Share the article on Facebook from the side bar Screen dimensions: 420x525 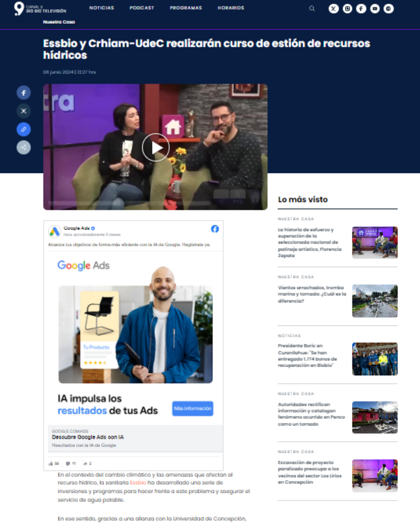point(24,93)
